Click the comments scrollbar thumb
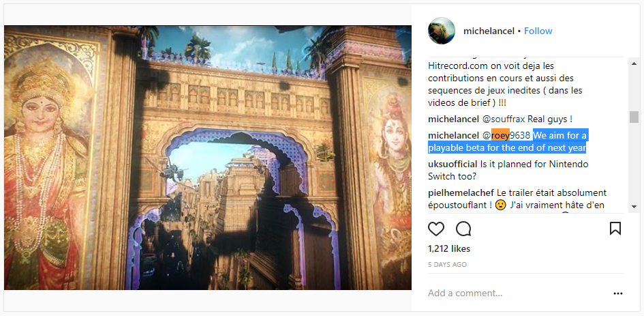Image resolution: width=644 pixels, height=316 pixels. (634, 117)
